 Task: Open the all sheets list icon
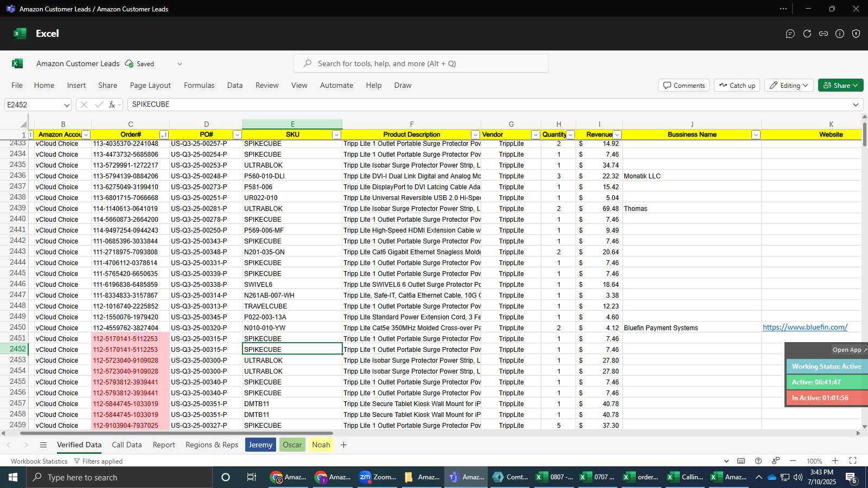tap(43, 445)
